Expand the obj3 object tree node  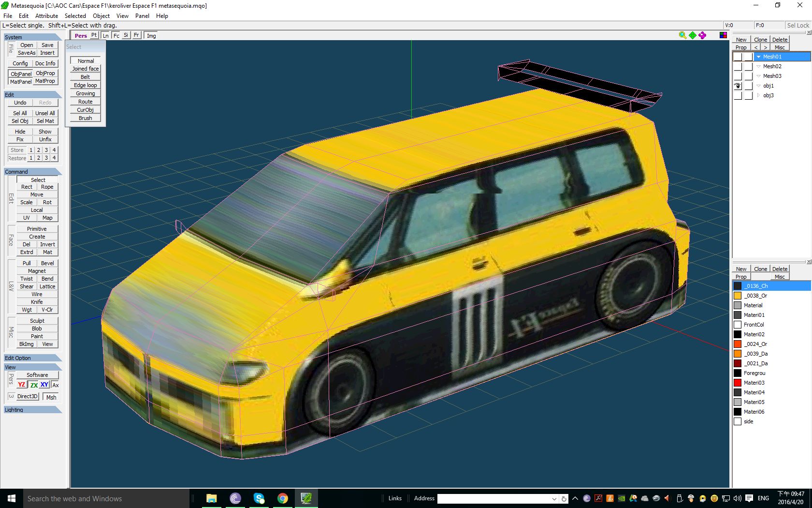tap(758, 95)
